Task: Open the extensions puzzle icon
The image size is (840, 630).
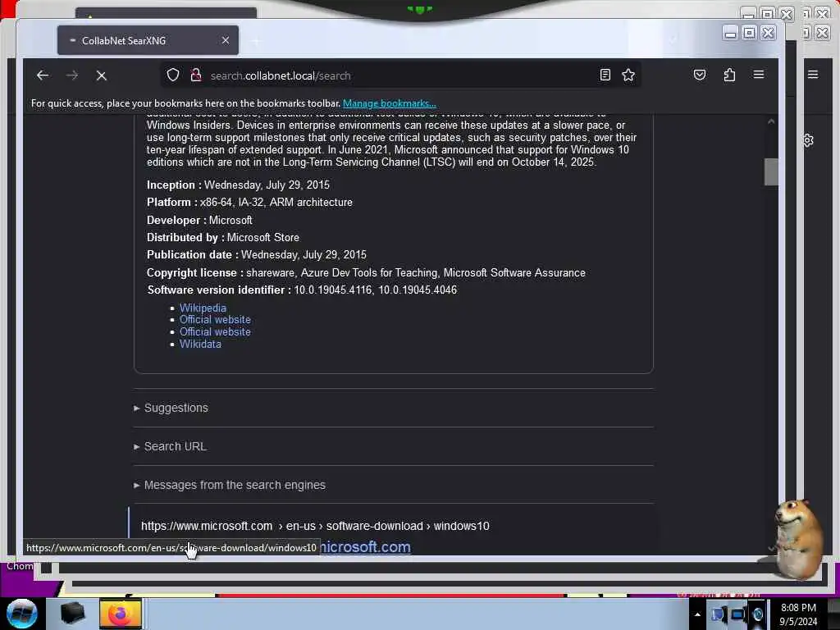Action: 729,75
